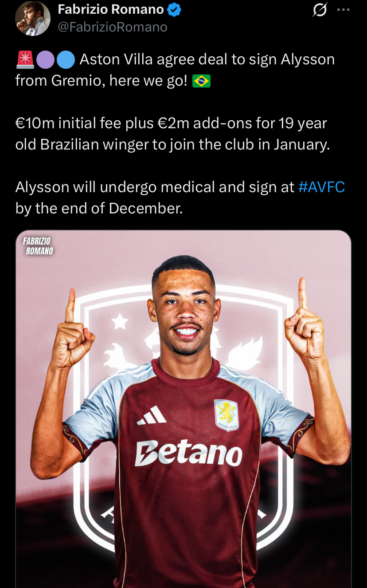Click the @FabrizioRomano handle
Image resolution: width=367 pixels, height=588 pixels.
pos(113,27)
